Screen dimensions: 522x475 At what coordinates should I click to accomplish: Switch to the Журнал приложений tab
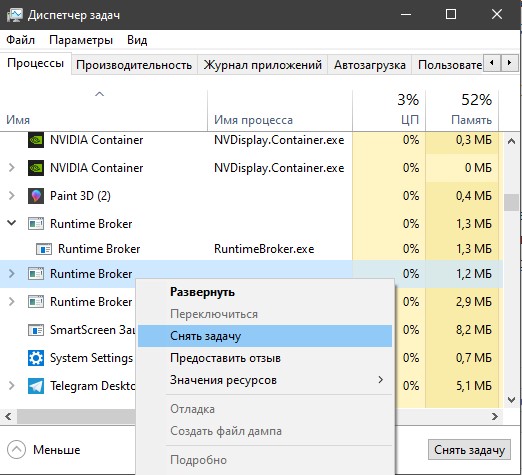coord(262,65)
